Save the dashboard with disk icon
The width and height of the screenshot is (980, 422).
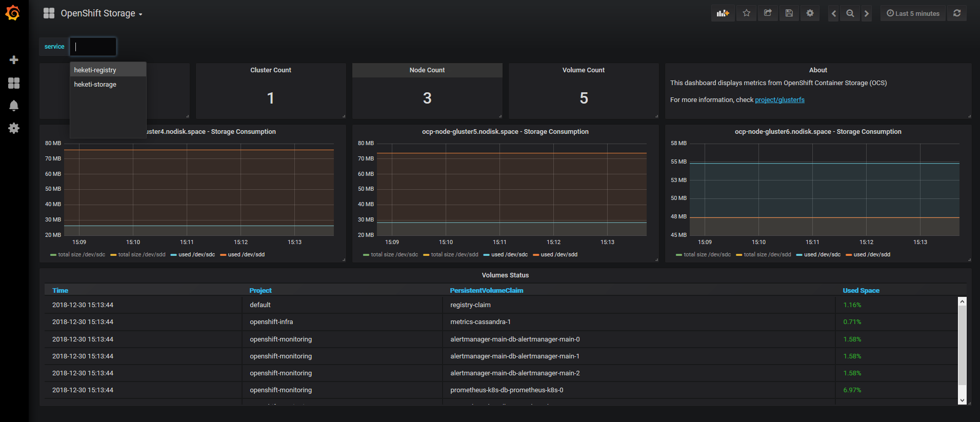point(789,13)
